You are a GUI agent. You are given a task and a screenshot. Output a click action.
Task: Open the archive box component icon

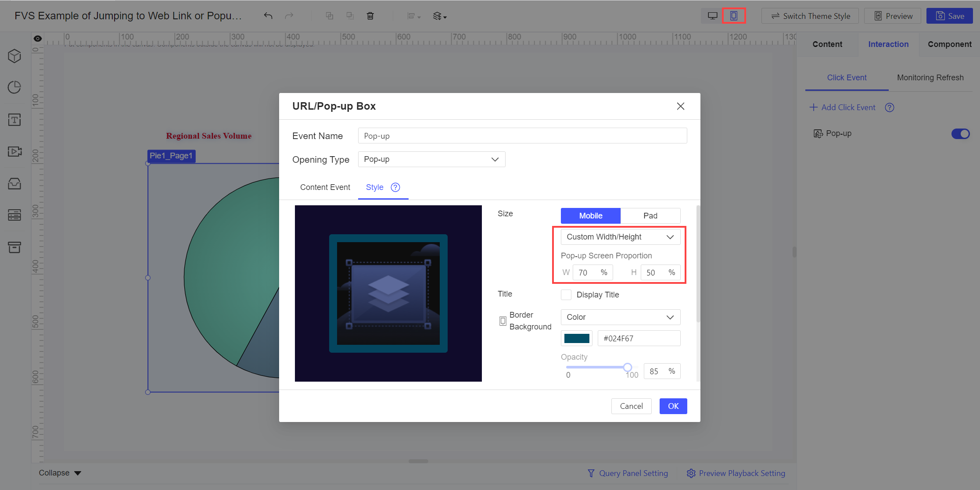pyautogui.click(x=14, y=247)
